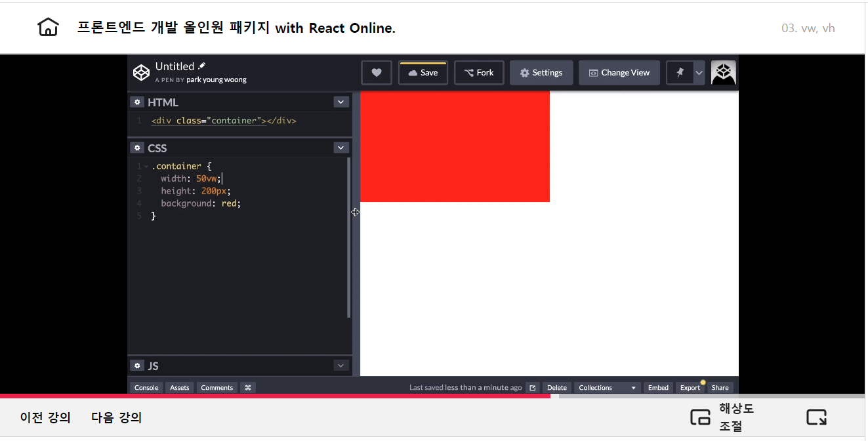Expand the HTML panel dropdown chevron

(341, 102)
